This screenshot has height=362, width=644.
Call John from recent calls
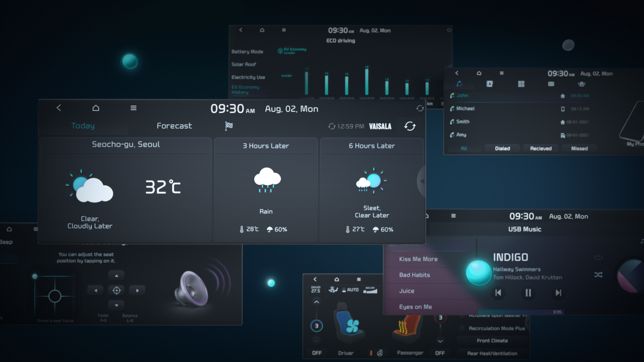[x=520, y=96]
